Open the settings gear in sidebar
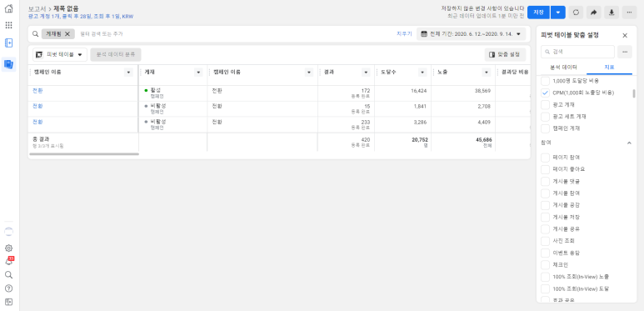 [x=8, y=248]
